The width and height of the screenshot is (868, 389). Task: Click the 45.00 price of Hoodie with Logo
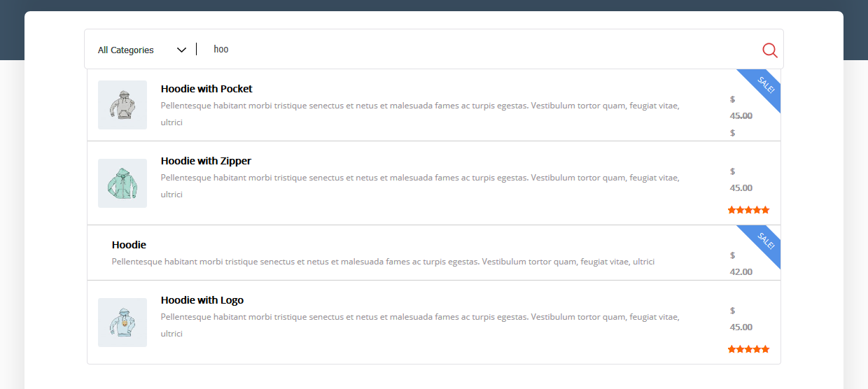pyautogui.click(x=741, y=327)
